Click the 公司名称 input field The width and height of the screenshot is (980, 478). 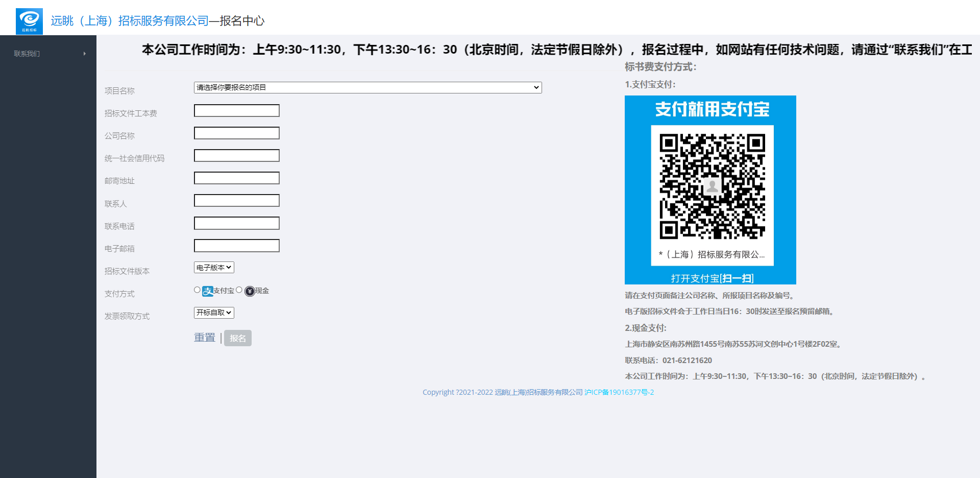pyautogui.click(x=237, y=133)
